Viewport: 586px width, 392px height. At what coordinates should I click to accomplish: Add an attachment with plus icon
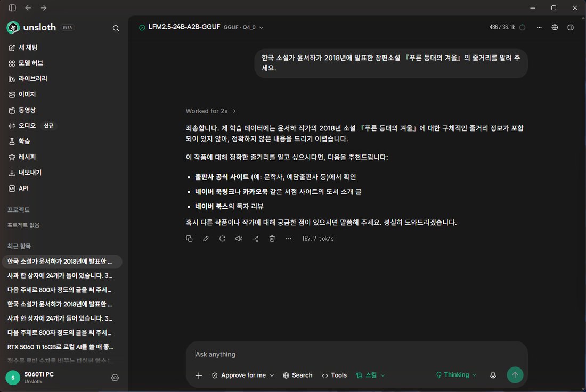[199, 375]
